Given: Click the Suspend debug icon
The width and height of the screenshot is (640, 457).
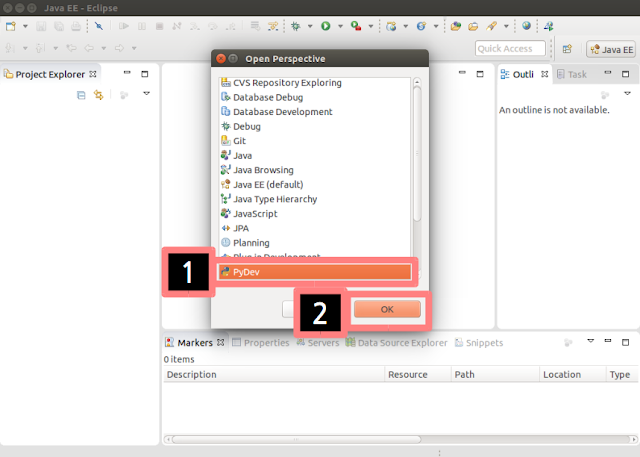Looking at the screenshot, I should [x=142, y=27].
